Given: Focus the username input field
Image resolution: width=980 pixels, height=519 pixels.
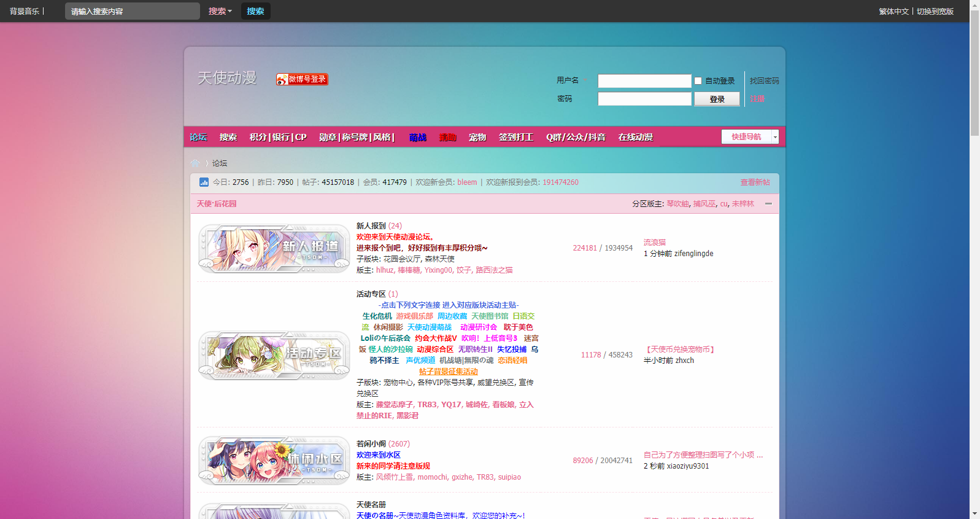Looking at the screenshot, I should click(x=644, y=81).
